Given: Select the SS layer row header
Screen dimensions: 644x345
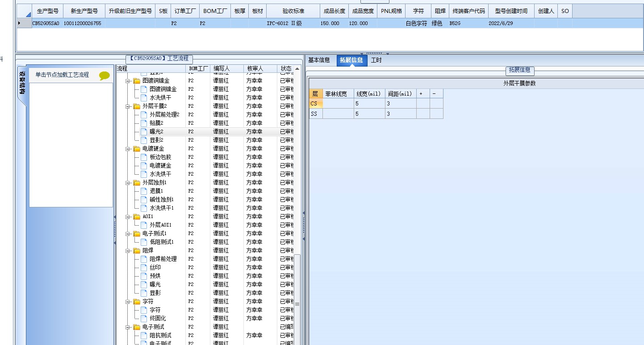Looking at the screenshot, I should point(316,114).
